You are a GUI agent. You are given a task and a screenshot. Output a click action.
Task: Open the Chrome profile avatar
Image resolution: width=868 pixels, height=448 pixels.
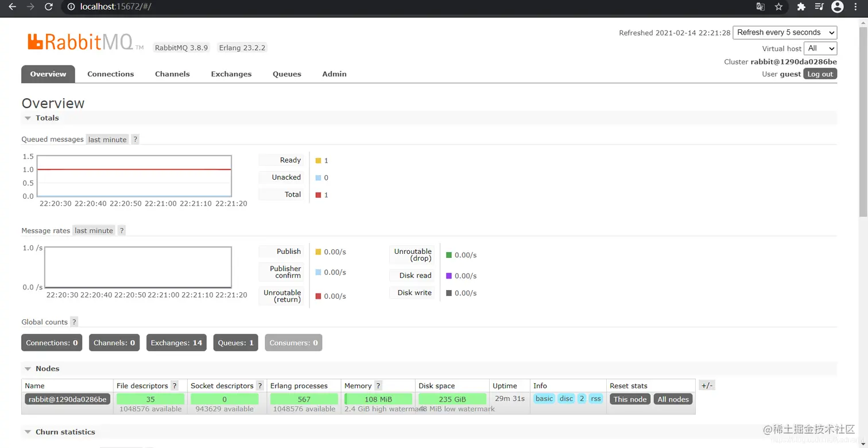[838, 7]
